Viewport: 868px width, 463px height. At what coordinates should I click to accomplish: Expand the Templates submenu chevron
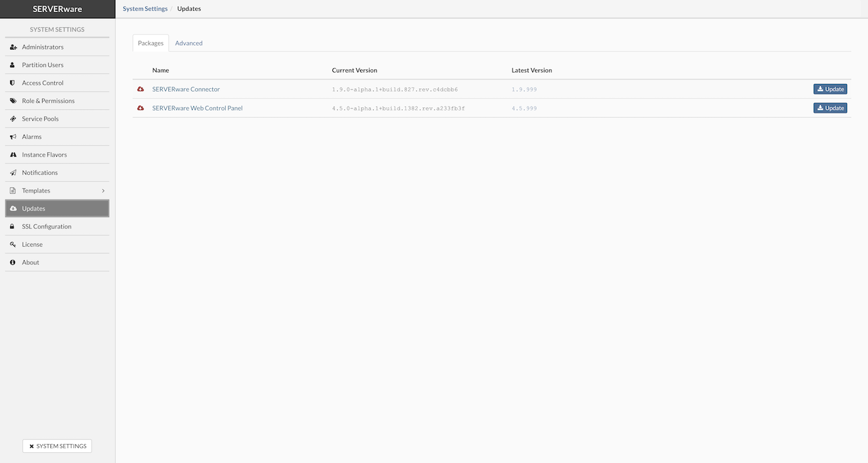coord(103,191)
